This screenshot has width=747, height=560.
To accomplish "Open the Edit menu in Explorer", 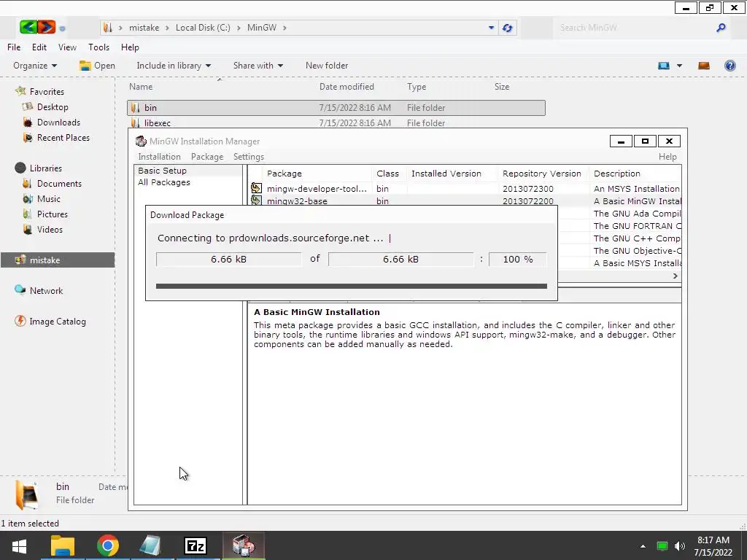I will (x=39, y=47).
